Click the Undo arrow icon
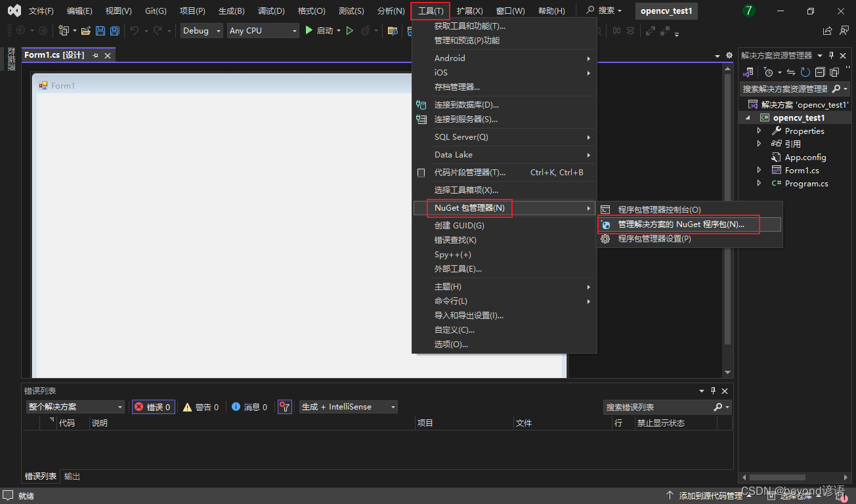This screenshot has width=856, height=504. coord(134,31)
